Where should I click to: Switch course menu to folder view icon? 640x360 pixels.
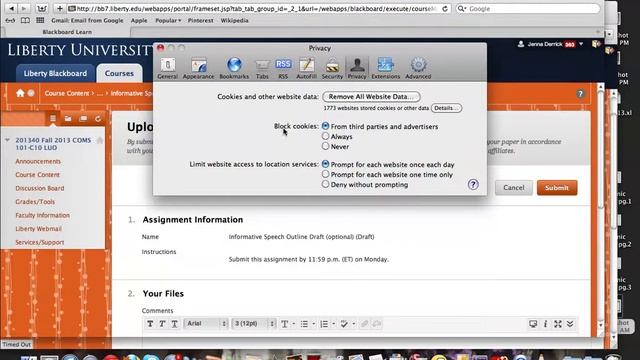[x=68, y=119]
